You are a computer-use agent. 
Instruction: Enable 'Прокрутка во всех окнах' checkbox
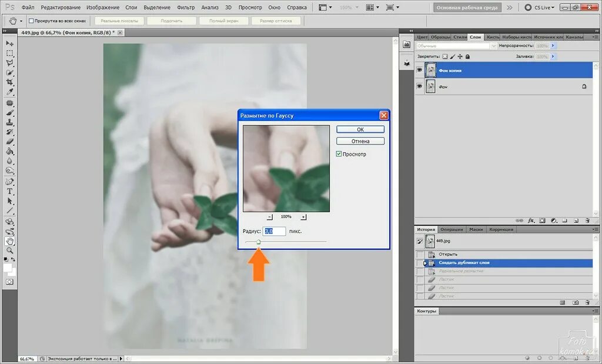31,21
